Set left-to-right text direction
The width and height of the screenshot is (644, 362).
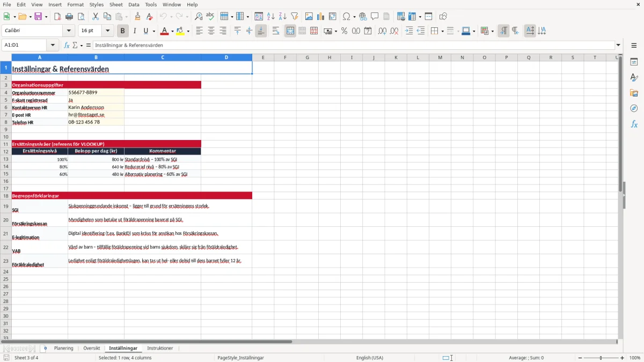(503, 31)
